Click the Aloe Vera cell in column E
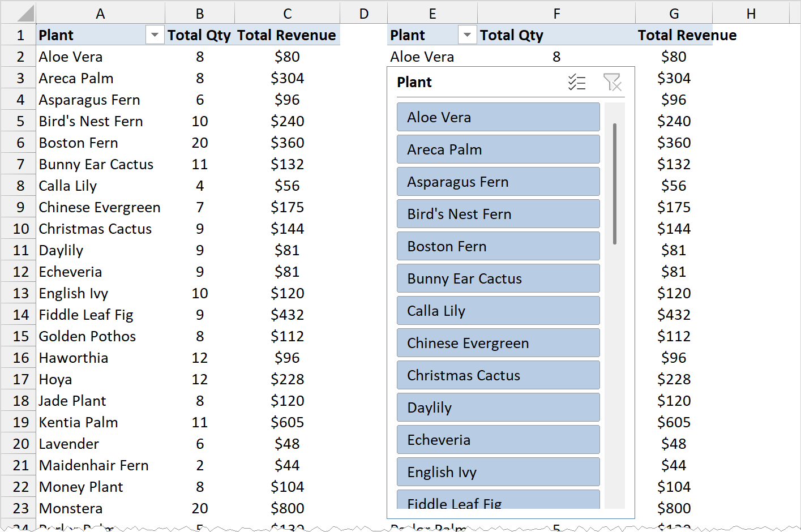 432,57
